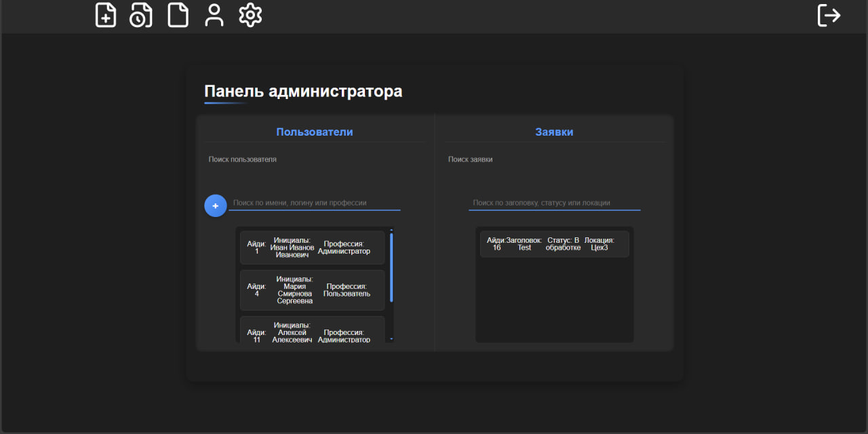Click Профессия: Пользователь in Мария's card
This screenshot has height=434, width=868.
(x=347, y=290)
